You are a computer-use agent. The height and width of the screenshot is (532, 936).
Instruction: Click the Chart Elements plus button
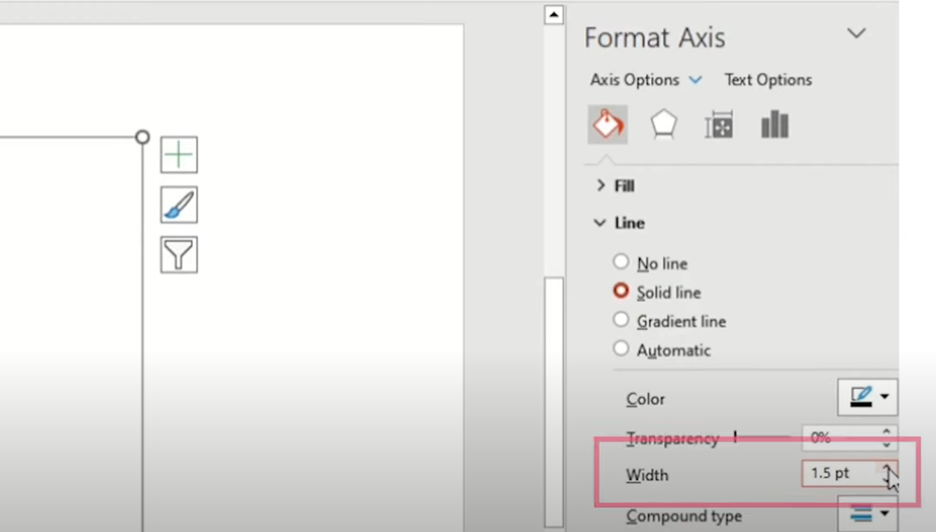click(x=179, y=155)
